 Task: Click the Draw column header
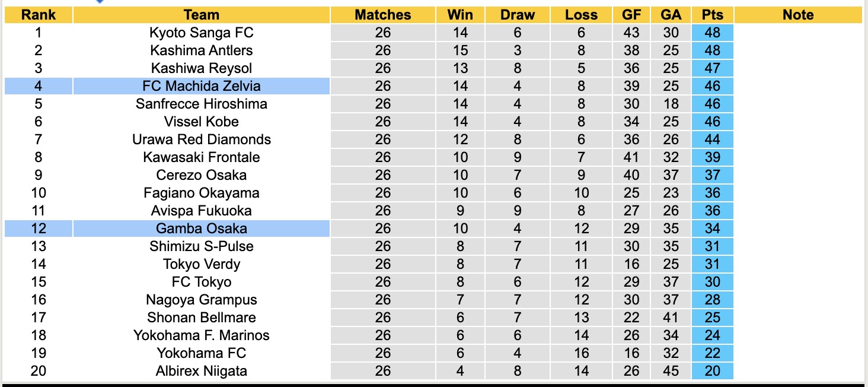517,15
